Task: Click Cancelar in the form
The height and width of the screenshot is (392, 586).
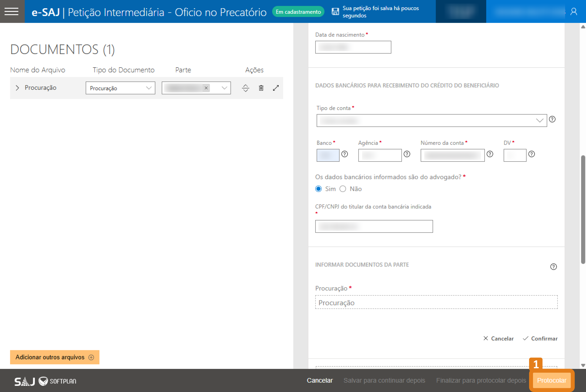Action: pos(498,338)
